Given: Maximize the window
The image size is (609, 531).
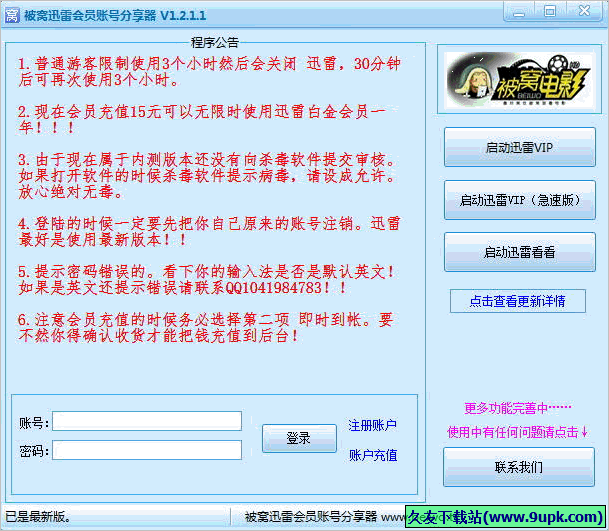Looking at the screenshot, I should pyautogui.click(x=550, y=12).
